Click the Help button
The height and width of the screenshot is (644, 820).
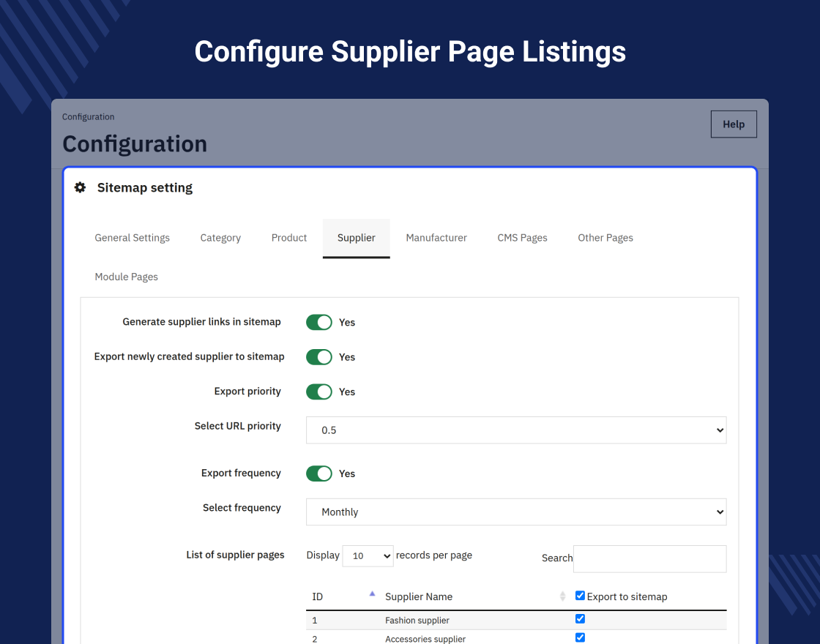coord(734,124)
